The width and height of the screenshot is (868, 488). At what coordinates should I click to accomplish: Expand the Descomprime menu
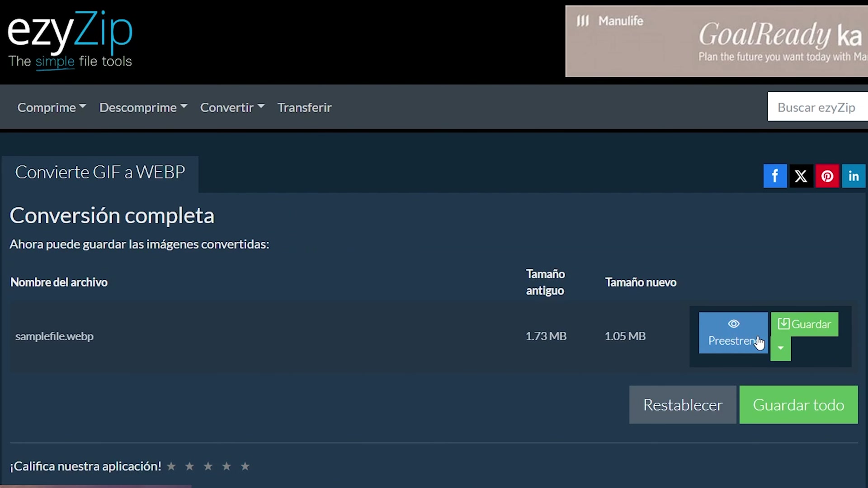(x=143, y=108)
